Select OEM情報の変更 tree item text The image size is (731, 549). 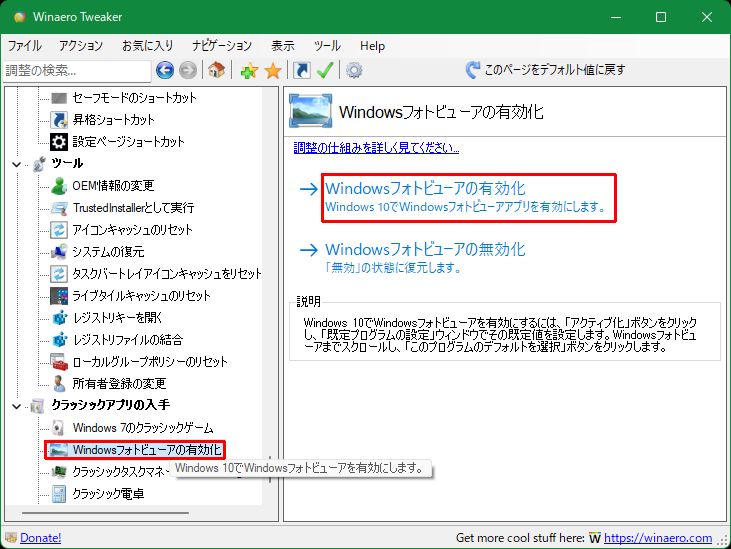[x=113, y=185]
